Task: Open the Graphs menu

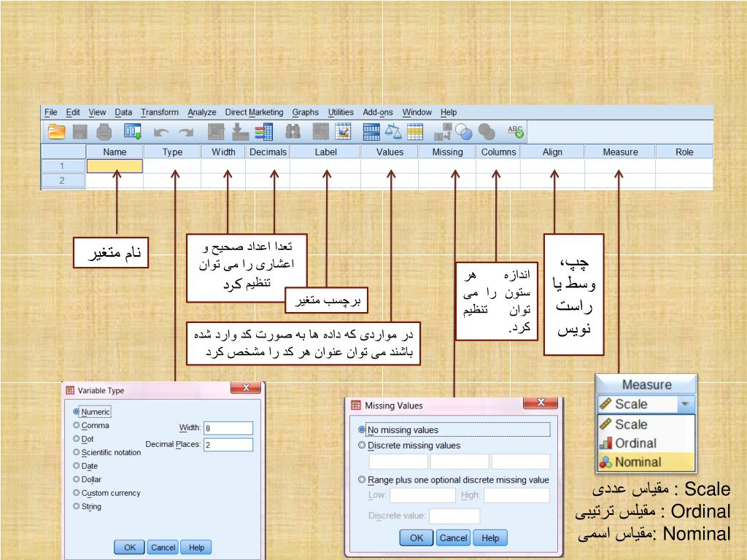Action: [x=306, y=112]
